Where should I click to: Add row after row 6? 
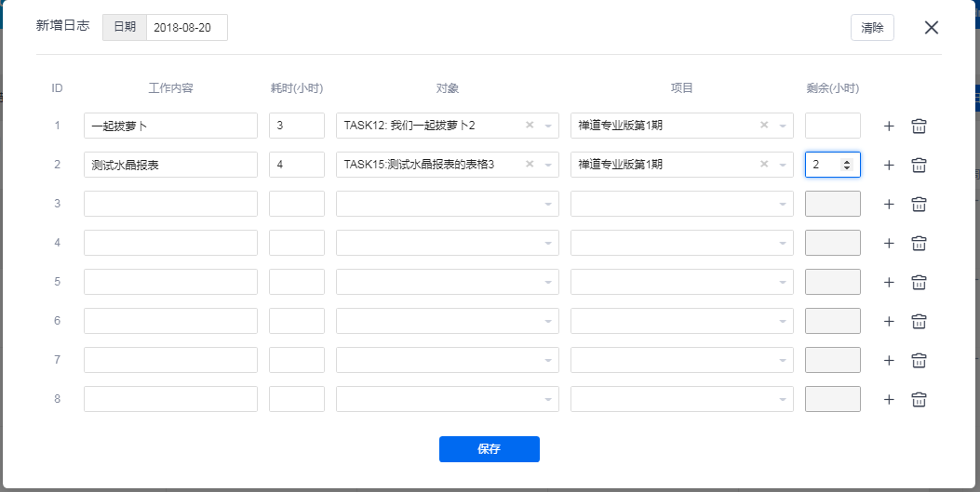[889, 322]
